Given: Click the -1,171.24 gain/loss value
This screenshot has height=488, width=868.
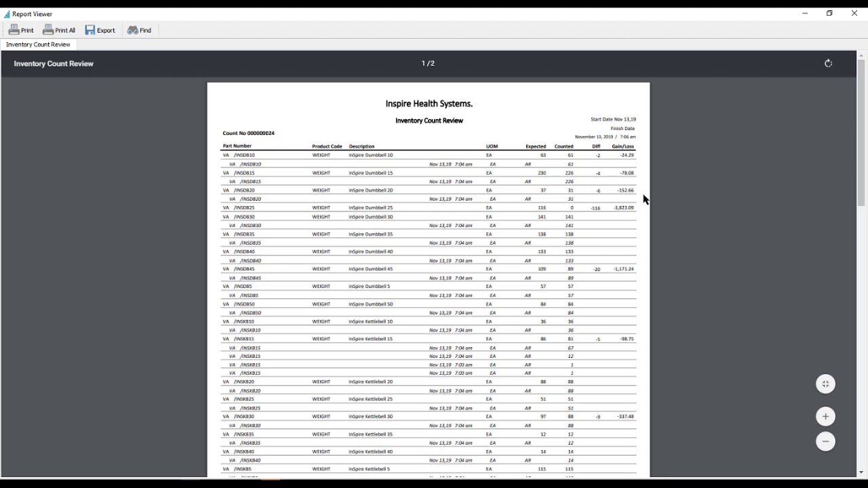Looking at the screenshot, I should 623,269.
